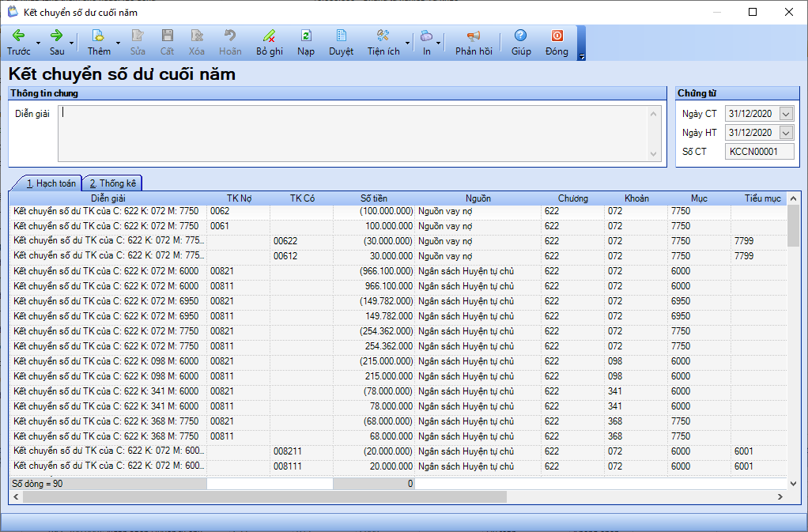Open the dropdown arrow next to Tiện ích

[408, 43]
